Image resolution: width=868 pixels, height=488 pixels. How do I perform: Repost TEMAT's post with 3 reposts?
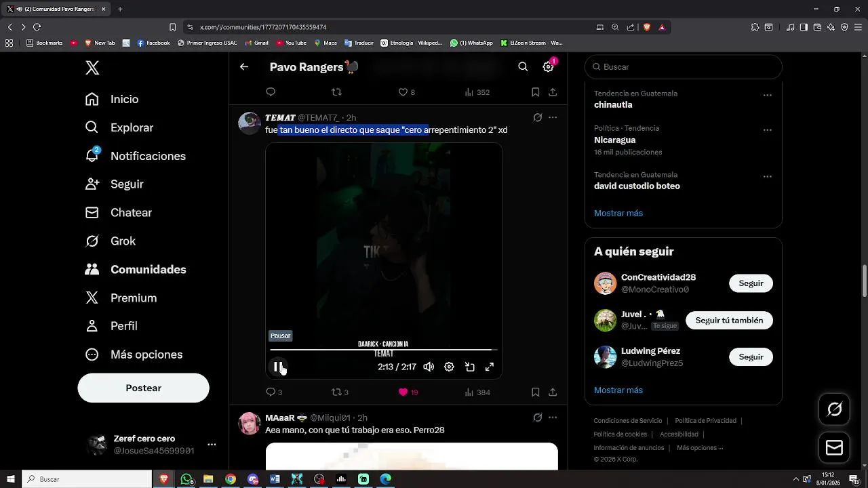click(340, 392)
